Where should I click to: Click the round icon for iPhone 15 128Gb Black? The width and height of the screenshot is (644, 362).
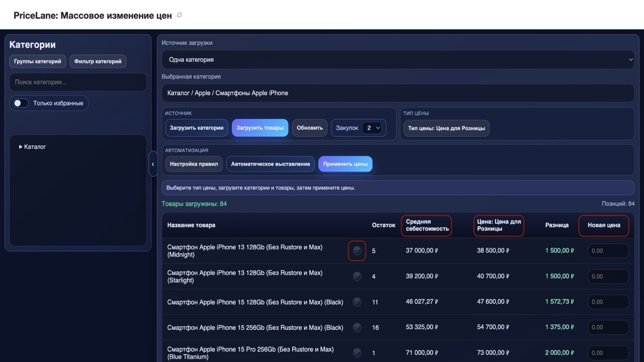pyautogui.click(x=357, y=302)
